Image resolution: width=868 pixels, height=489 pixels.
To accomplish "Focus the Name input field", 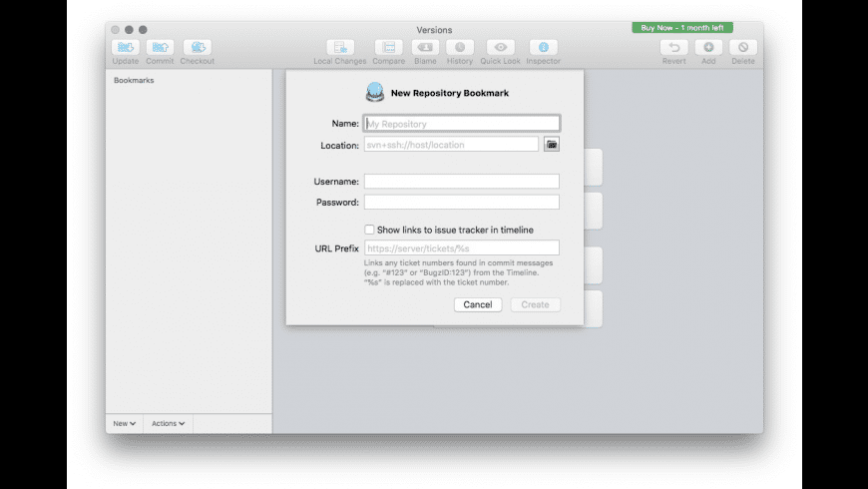I will [x=462, y=124].
